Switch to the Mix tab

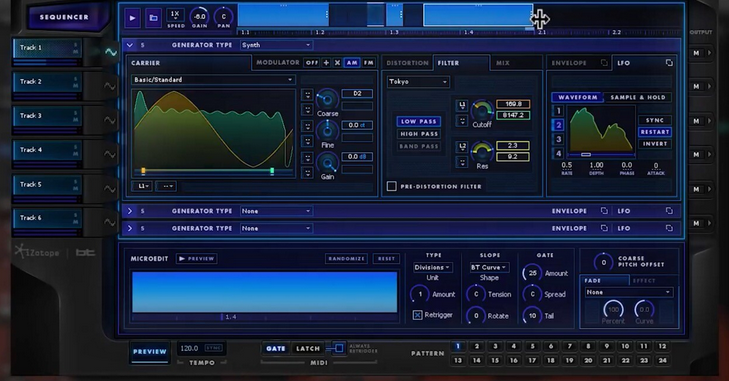[x=503, y=63]
